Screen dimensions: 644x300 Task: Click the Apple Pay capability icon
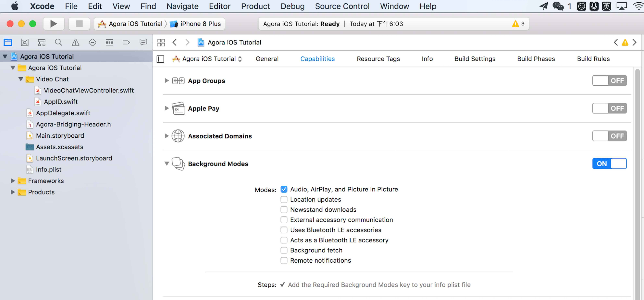(178, 108)
